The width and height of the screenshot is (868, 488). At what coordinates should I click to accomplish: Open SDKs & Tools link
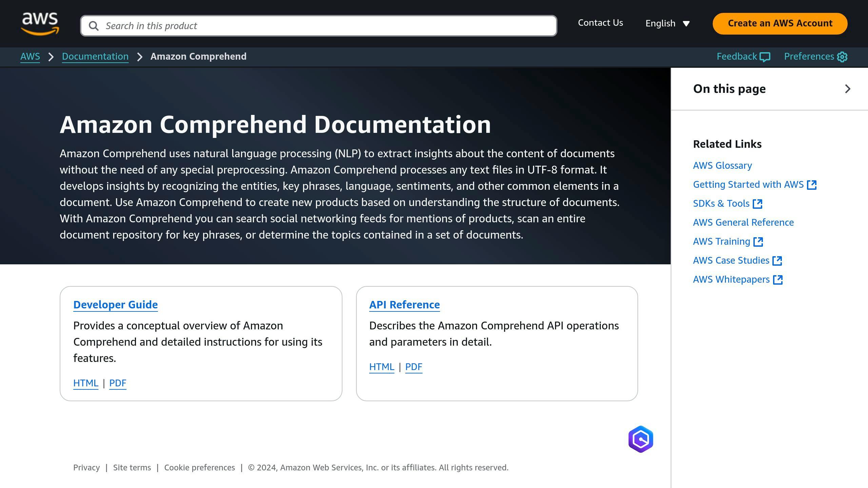click(x=721, y=204)
